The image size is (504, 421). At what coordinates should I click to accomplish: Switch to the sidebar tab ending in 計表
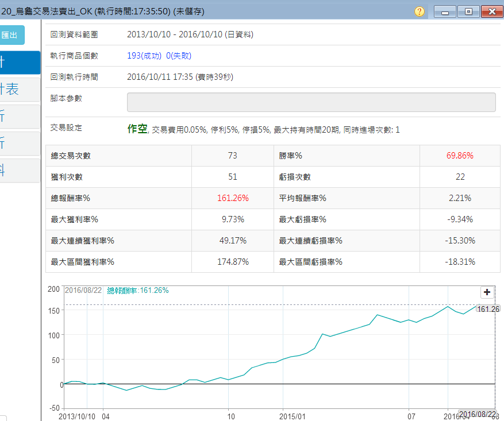(x=20, y=89)
